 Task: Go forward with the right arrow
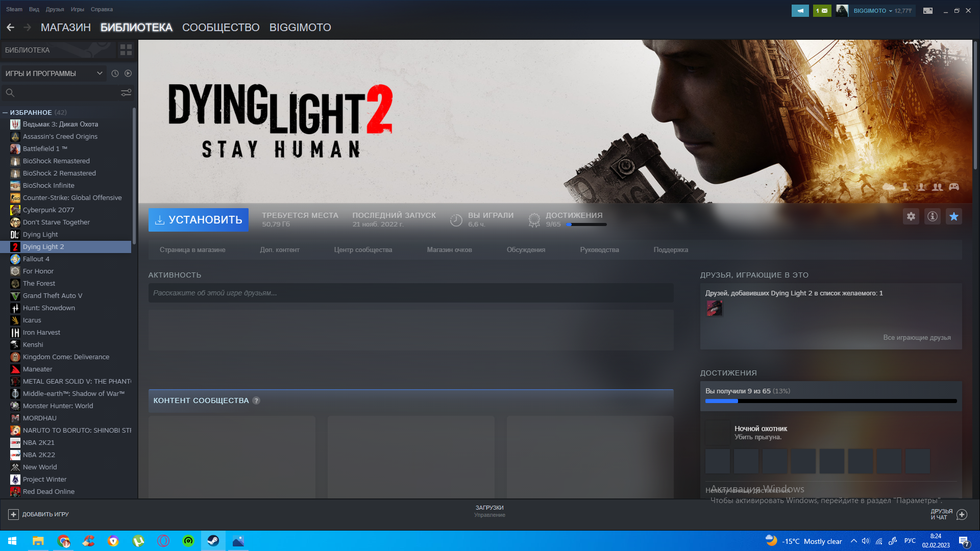(28, 28)
